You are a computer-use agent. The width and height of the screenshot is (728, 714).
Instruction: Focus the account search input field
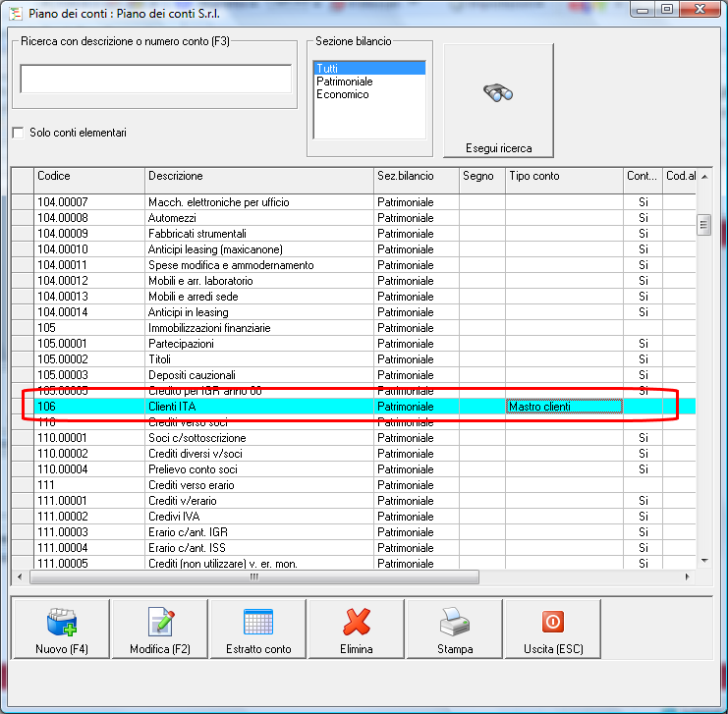[x=156, y=79]
